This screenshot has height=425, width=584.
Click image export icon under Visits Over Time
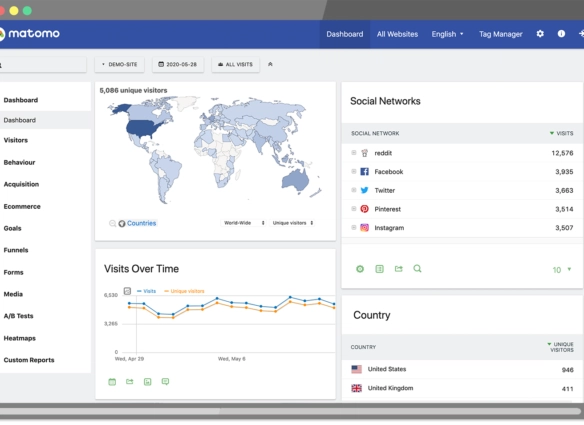click(147, 382)
